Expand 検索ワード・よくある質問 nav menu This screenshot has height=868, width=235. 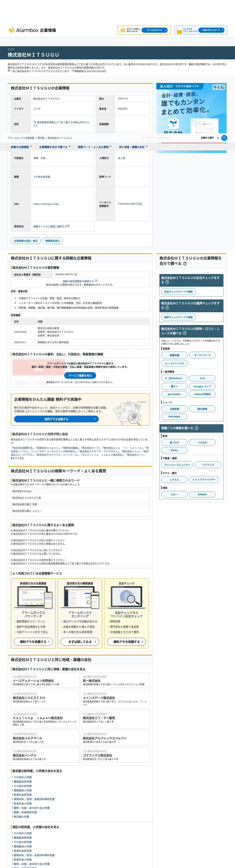click(95, 147)
